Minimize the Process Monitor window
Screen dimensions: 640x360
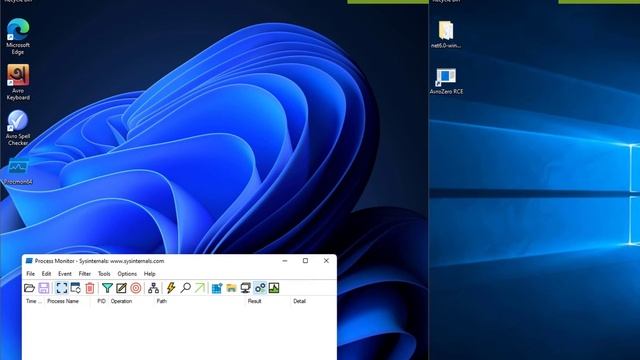(x=285, y=261)
